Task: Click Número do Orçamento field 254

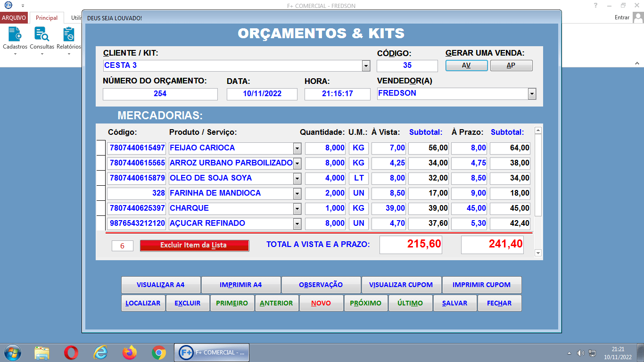Action: [x=160, y=94]
